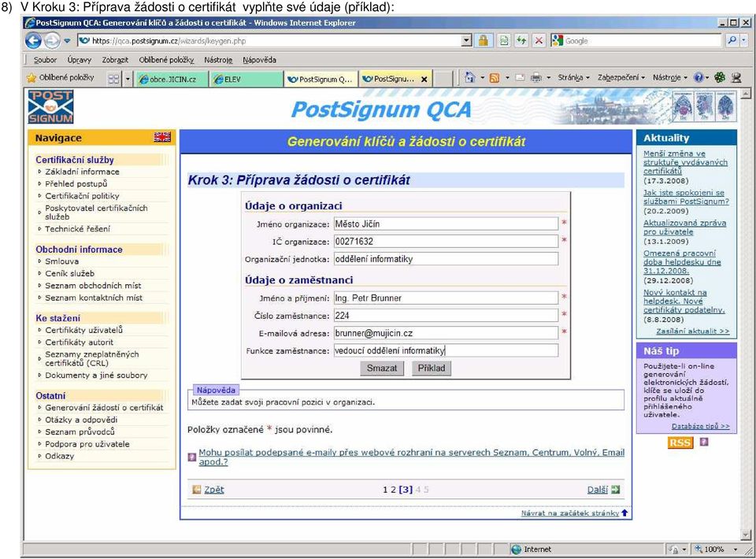Viewport: 756px width, 559px height.
Task: Click the Help question mark icon
Action: point(699,77)
